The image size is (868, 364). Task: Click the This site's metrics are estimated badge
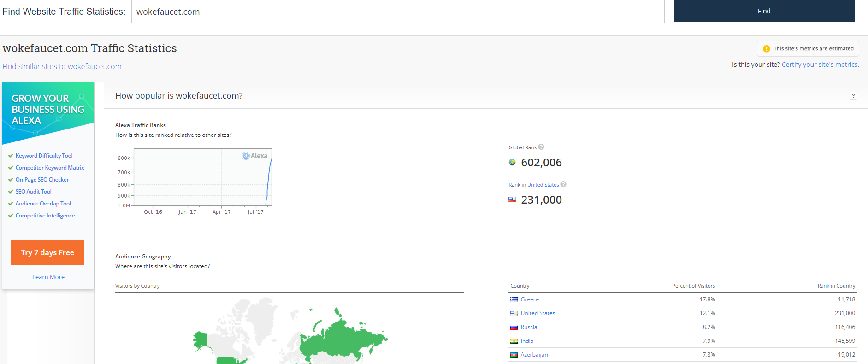pos(808,48)
